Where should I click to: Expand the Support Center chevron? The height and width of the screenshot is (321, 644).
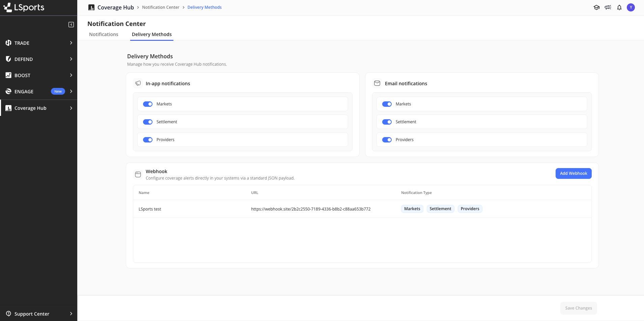click(71, 314)
